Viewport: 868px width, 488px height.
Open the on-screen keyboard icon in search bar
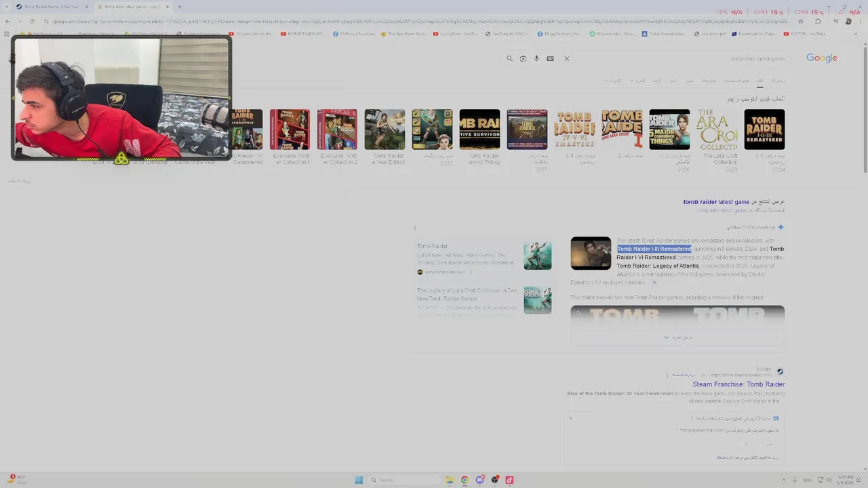coord(550,58)
